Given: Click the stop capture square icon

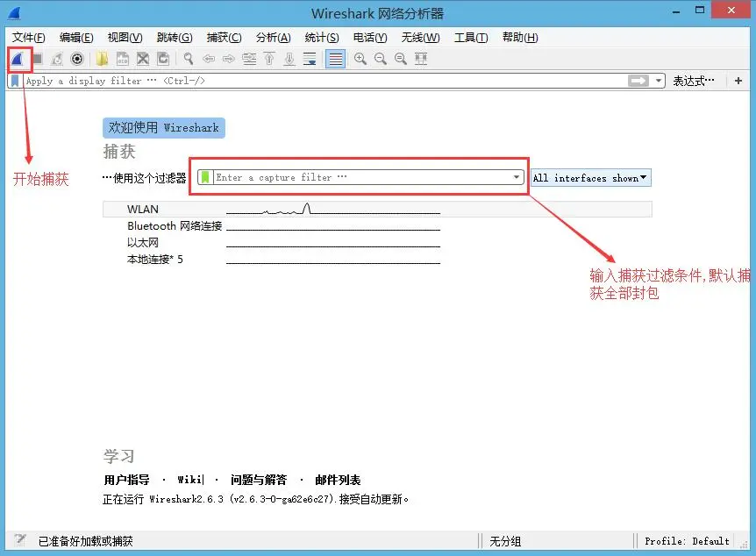Looking at the screenshot, I should coord(38,59).
